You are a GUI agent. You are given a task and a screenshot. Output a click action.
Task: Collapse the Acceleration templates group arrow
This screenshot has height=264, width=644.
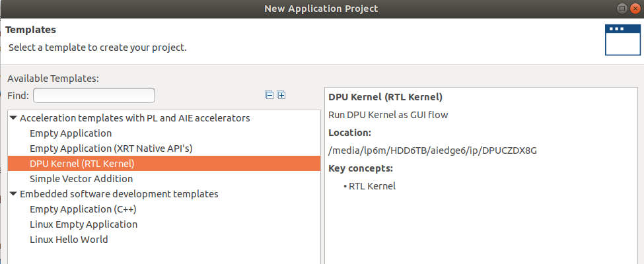pyautogui.click(x=13, y=118)
